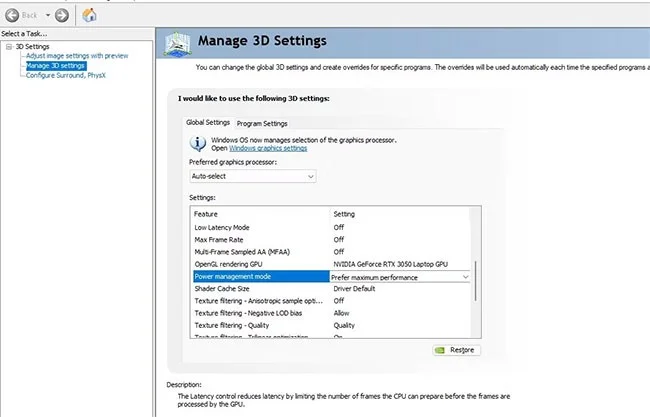
Task: Select the Shader Cache Size row
Action: pos(260,288)
